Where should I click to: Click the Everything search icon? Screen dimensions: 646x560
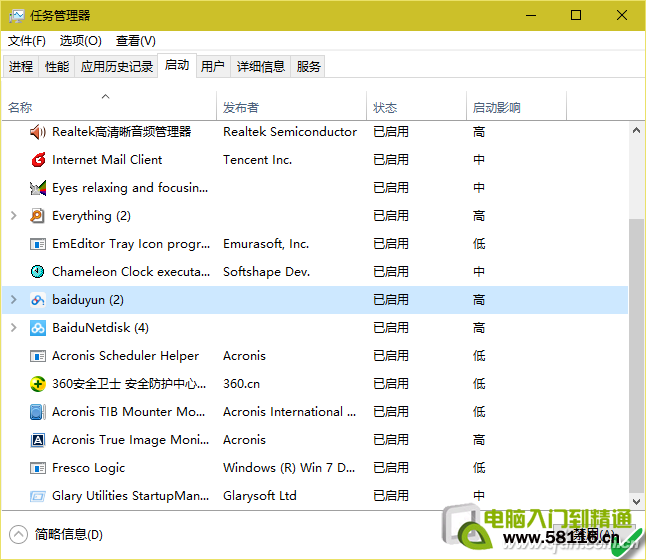[x=37, y=216]
